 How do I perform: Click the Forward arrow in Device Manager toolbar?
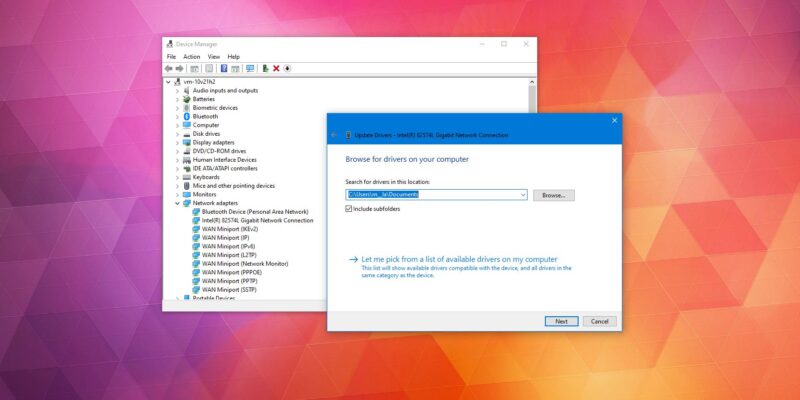(180, 68)
